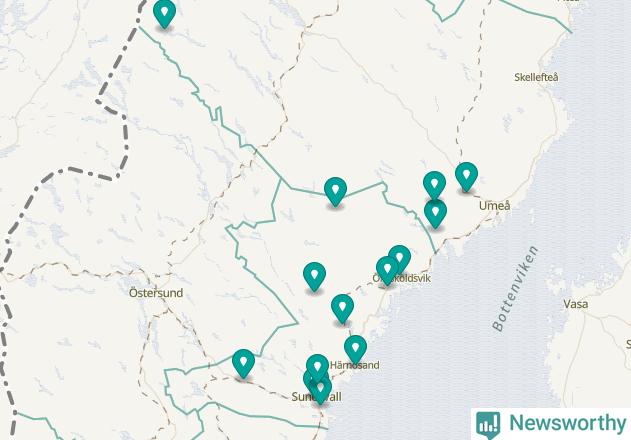Select the front pin covering Örnsköldsvik label
Image resolution: width=631 pixels, height=440 pixels.
(387, 270)
